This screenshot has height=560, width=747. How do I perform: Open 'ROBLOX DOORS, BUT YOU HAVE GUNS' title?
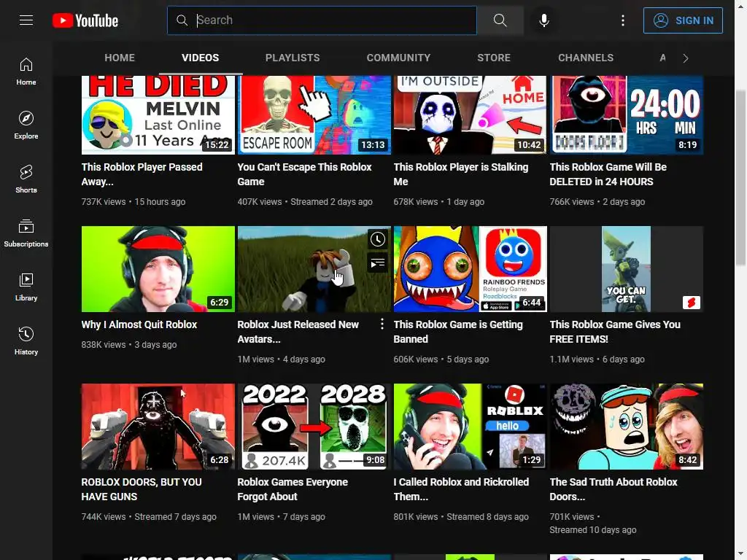[142, 489]
